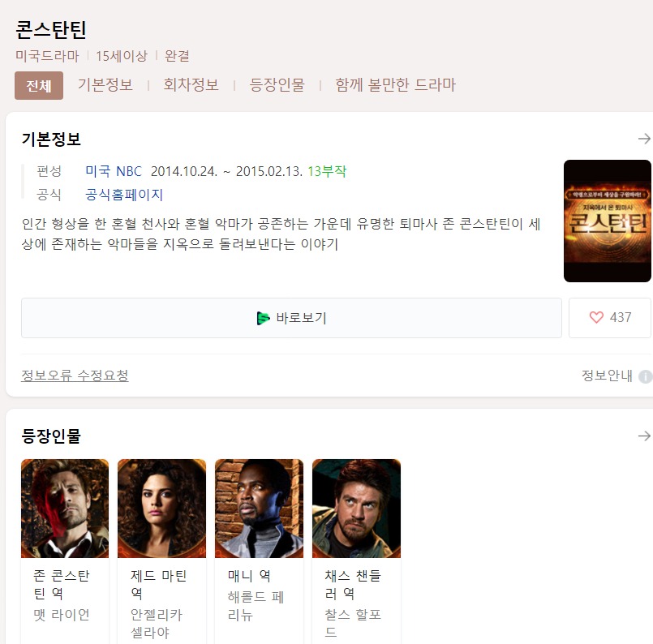Open 존 콘스탄틴 character photo
The height and width of the screenshot is (644, 653).
click(x=65, y=509)
